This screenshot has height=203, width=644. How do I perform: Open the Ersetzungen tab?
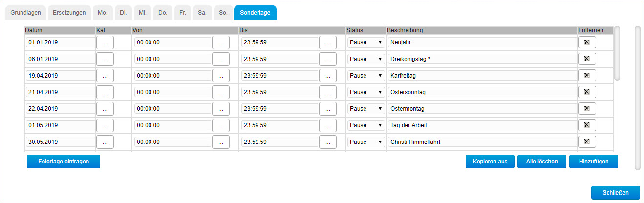(69, 13)
